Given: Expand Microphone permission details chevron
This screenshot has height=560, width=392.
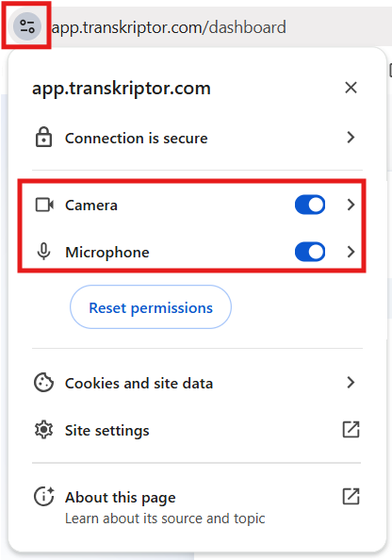Looking at the screenshot, I should (351, 252).
